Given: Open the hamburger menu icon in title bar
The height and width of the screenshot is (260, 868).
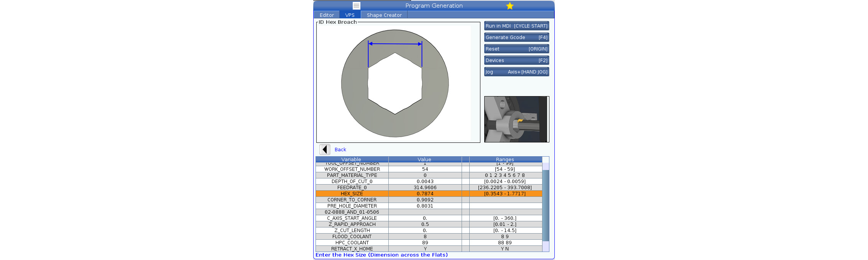Looking at the screenshot, I should pyautogui.click(x=356, y=6).
